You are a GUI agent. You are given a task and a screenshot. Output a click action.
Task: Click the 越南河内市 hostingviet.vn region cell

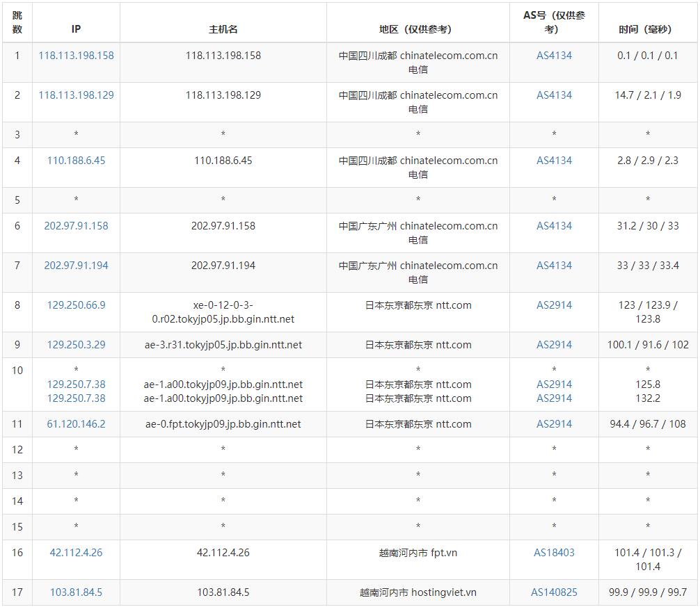[418, 592]
